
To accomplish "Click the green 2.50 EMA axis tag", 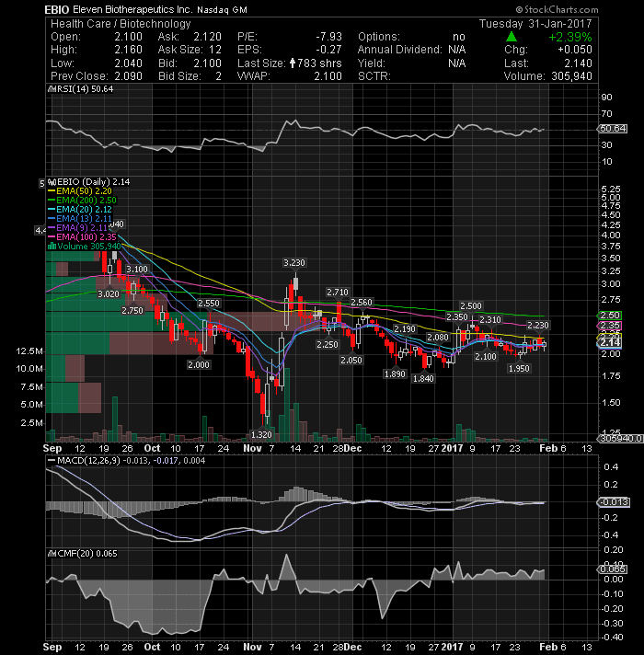I will [610, 316].
